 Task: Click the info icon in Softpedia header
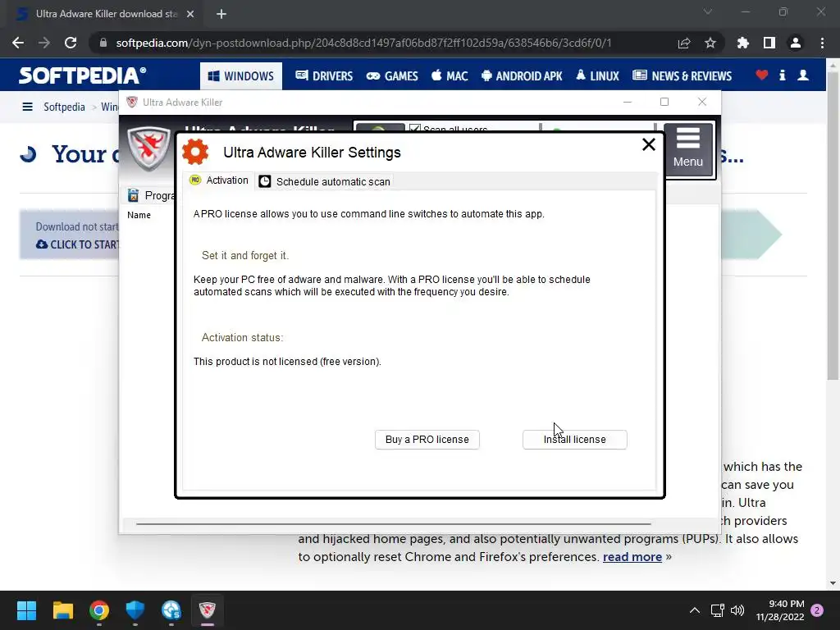782,75
